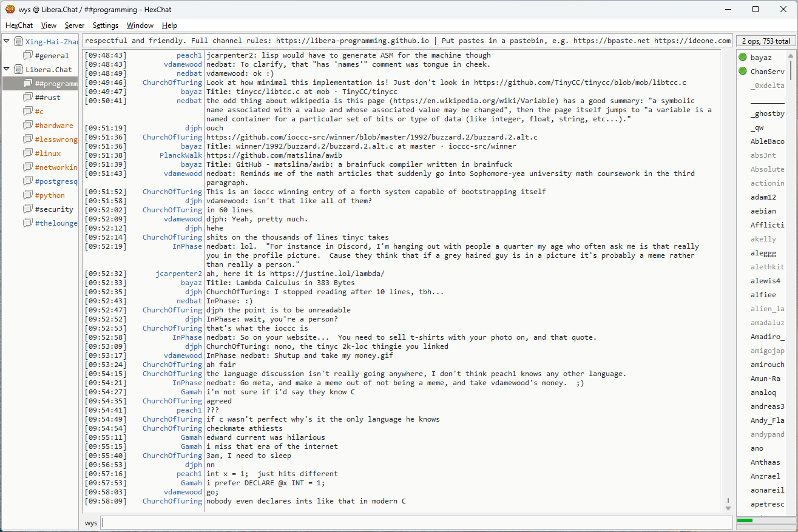Select the #hardware channel
Screen dimensions: 798x532
click(x=53, y=126)
